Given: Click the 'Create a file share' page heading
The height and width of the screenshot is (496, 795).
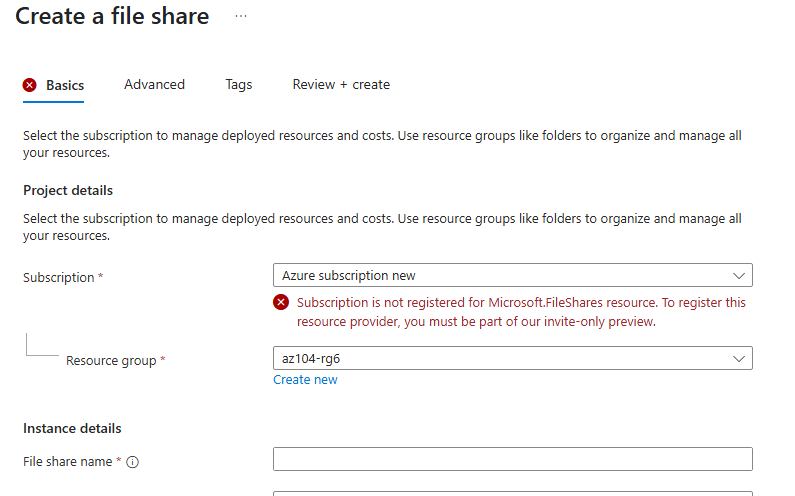Looking at the screenshot, I should click(x=112, y=17).
